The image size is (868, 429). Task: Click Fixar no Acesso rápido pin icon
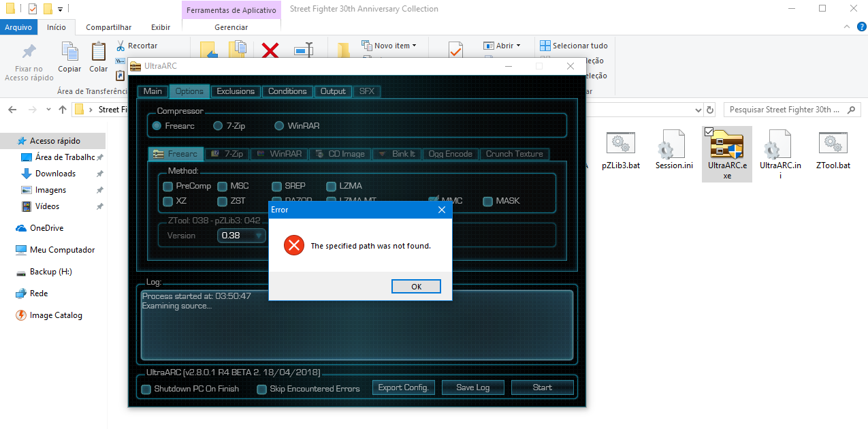tap(29, 52)
